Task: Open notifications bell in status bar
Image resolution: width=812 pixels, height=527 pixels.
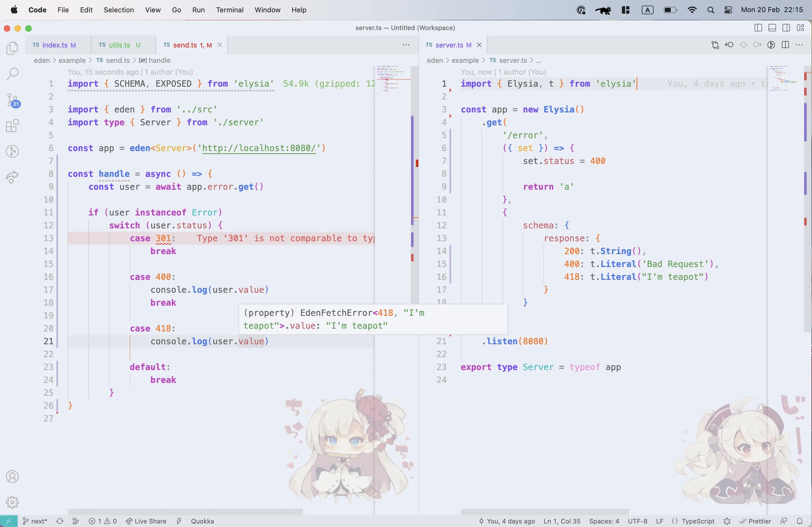Action: 800,521
